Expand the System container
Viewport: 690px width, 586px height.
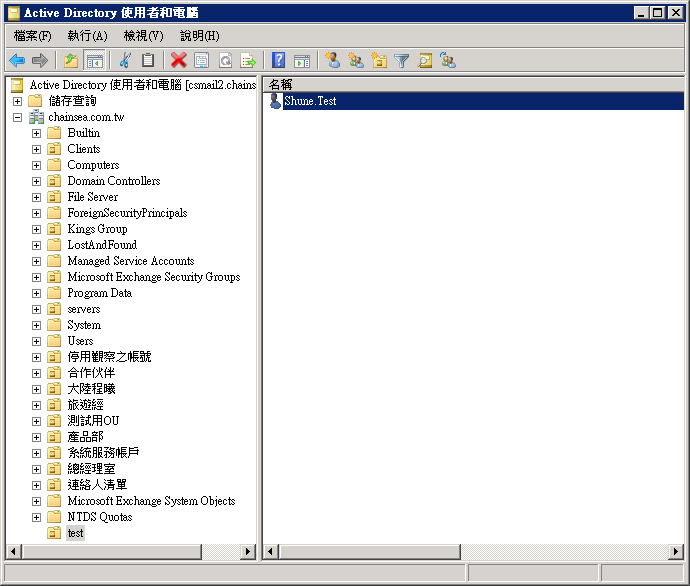(x=37, y=325)
